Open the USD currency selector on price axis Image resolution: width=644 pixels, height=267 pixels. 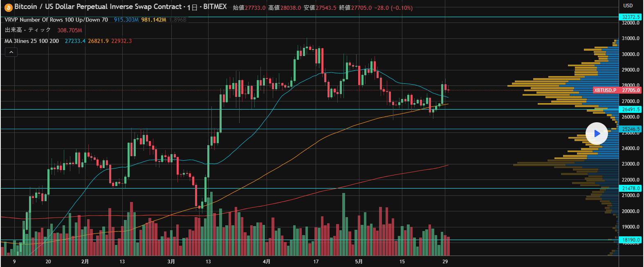click(x=628, y=6)
